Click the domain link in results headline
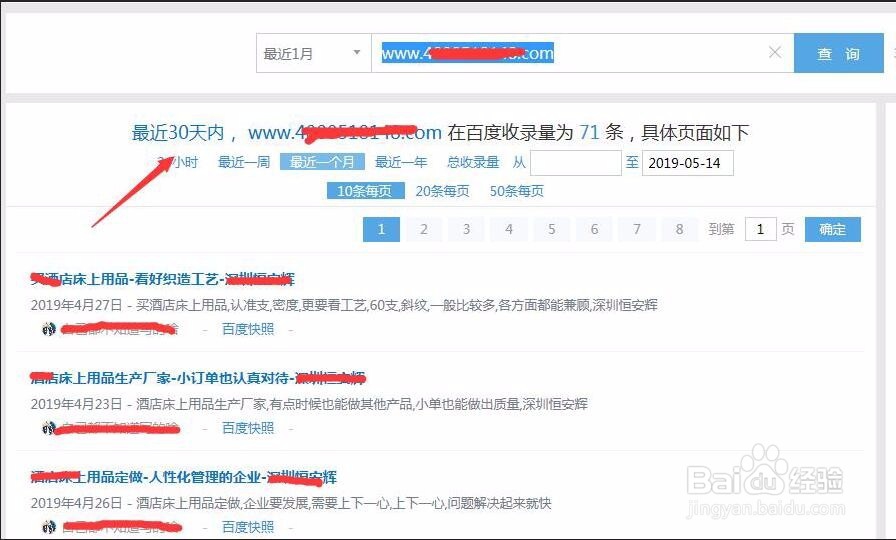Viewport: 896px width, 540px height. tap(345, 133)
